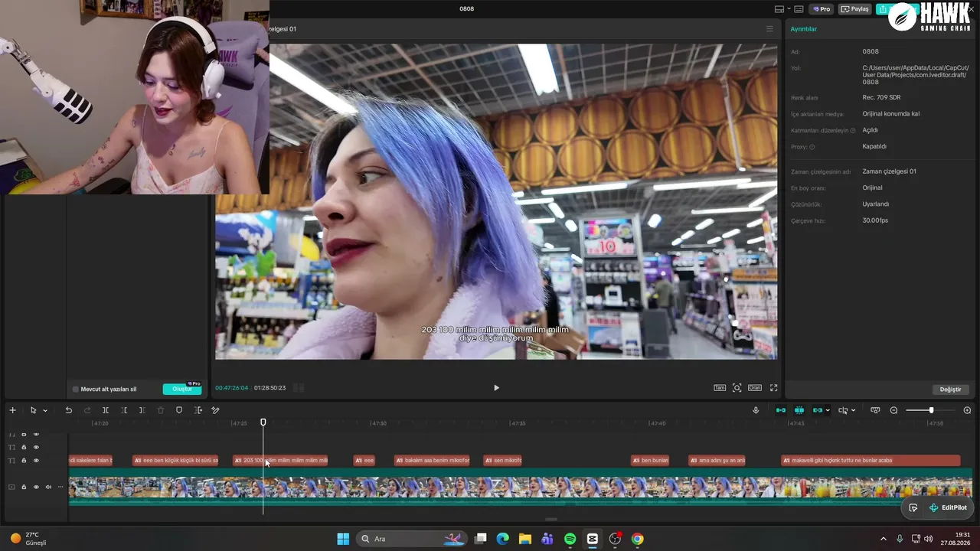Select caption clip 'ama adını şu an'
980x551 pixels.
(717, 461)
